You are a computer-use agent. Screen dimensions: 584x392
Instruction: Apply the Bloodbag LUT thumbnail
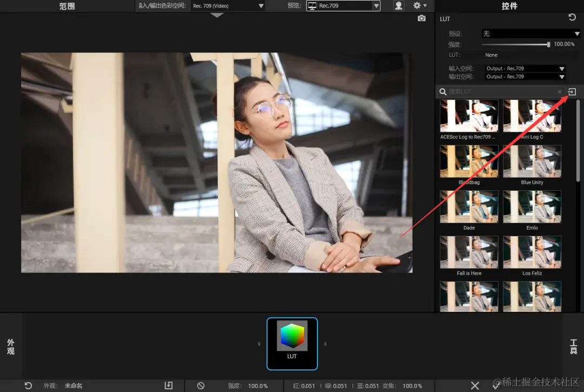pyautogui.click(x=469, y=161)
